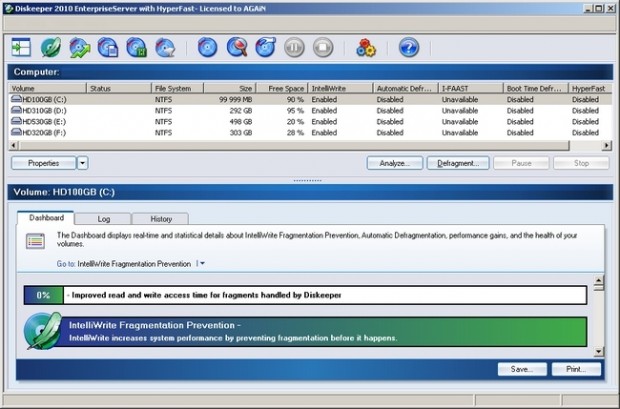Open the Go to section dropdown arrow
The width and height of the screenshot is (620, 409).
click(201, 263)
